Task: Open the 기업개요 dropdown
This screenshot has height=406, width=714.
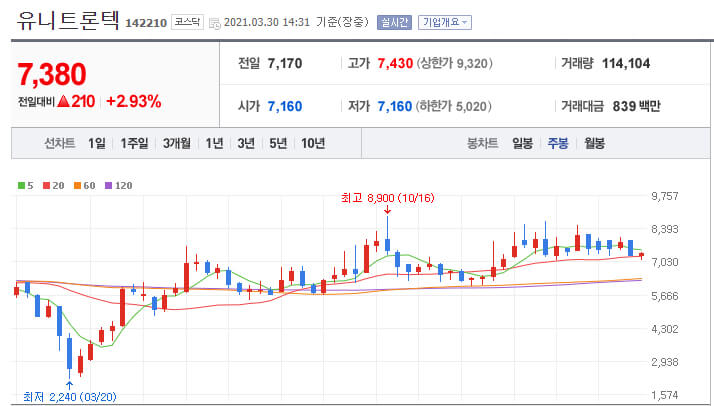Action: coord(445,22)
